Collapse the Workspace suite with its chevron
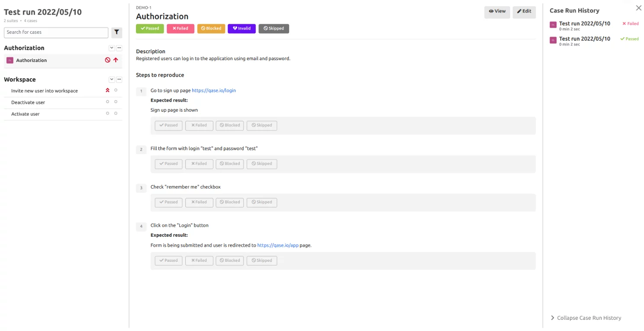644x331 pixels. point(112,80)
